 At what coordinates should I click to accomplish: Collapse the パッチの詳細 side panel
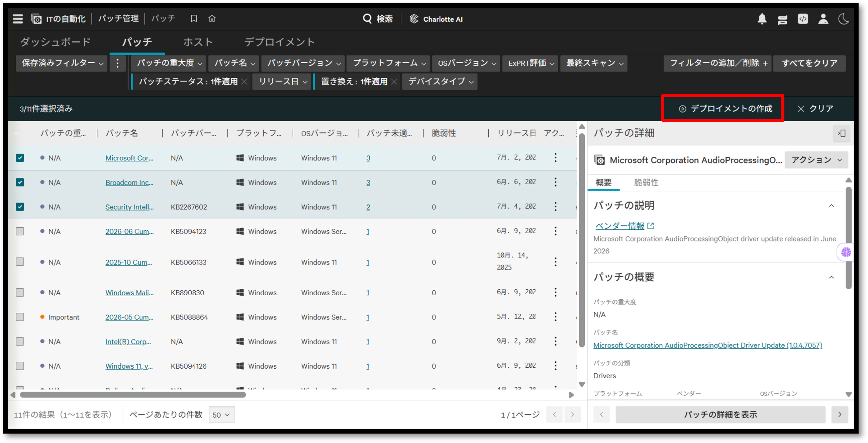841,133
